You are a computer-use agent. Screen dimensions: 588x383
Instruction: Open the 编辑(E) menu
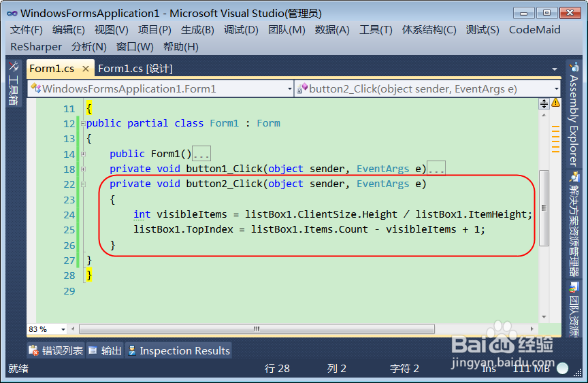pos(69,30)
